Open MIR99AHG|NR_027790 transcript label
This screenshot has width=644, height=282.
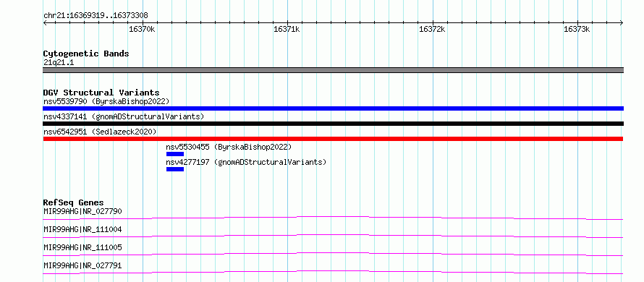(x=82, y=211)
